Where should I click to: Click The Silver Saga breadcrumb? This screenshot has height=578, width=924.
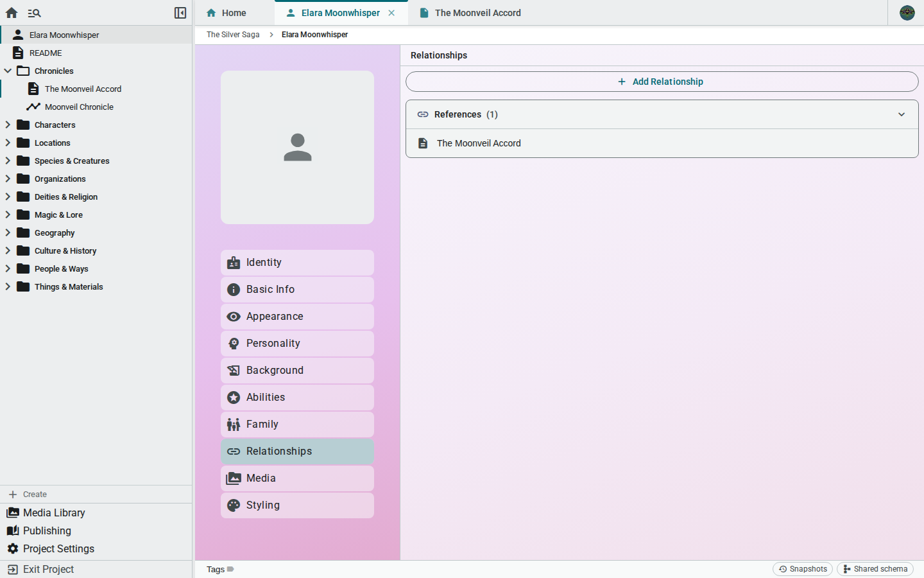tap(233, 35)
